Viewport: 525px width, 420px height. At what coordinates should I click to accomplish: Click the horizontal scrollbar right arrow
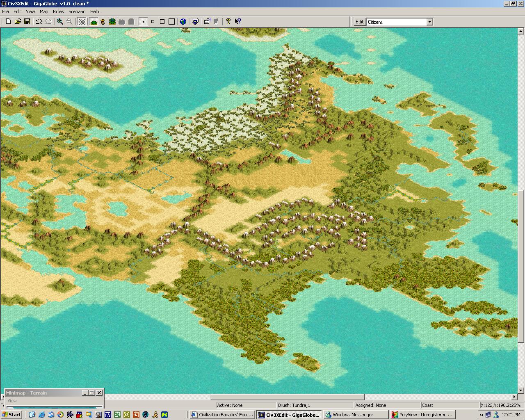(x=514, y=397)
